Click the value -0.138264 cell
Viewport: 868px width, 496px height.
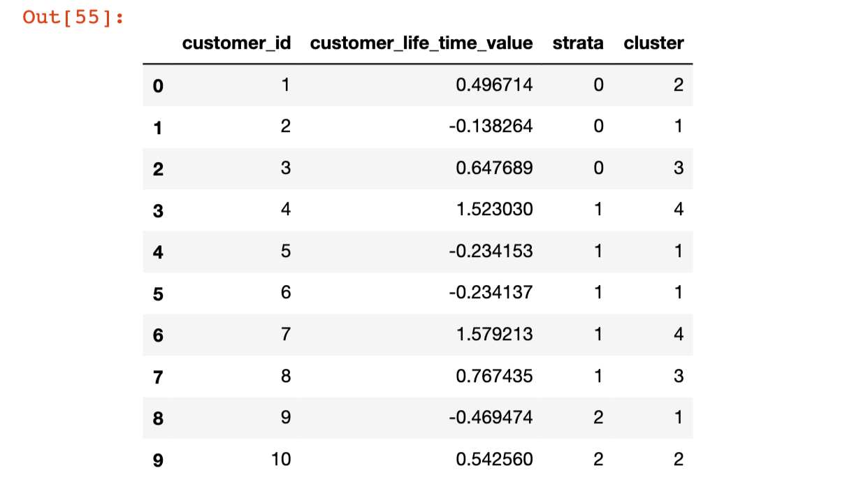point(491,126)
